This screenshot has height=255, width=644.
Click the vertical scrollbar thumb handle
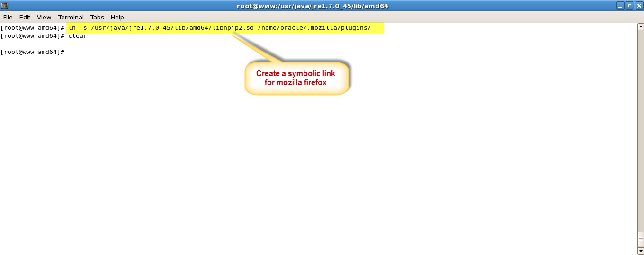click(x=640, y=238)
